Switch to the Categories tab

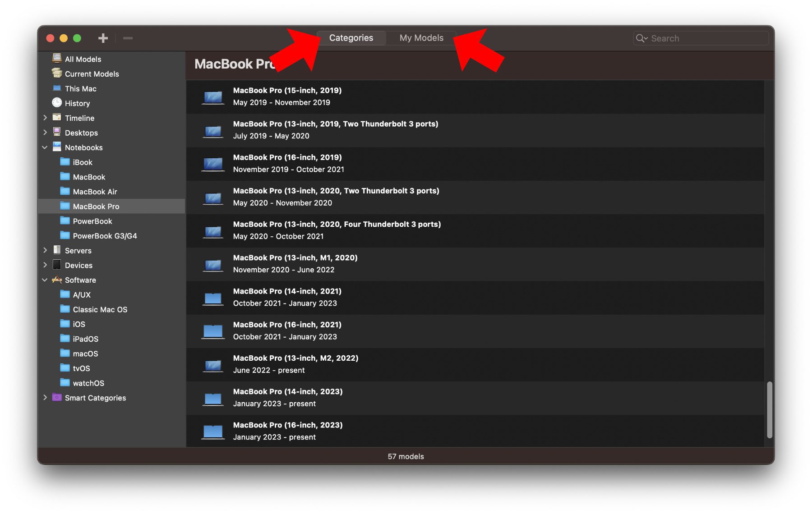(351, 38)
